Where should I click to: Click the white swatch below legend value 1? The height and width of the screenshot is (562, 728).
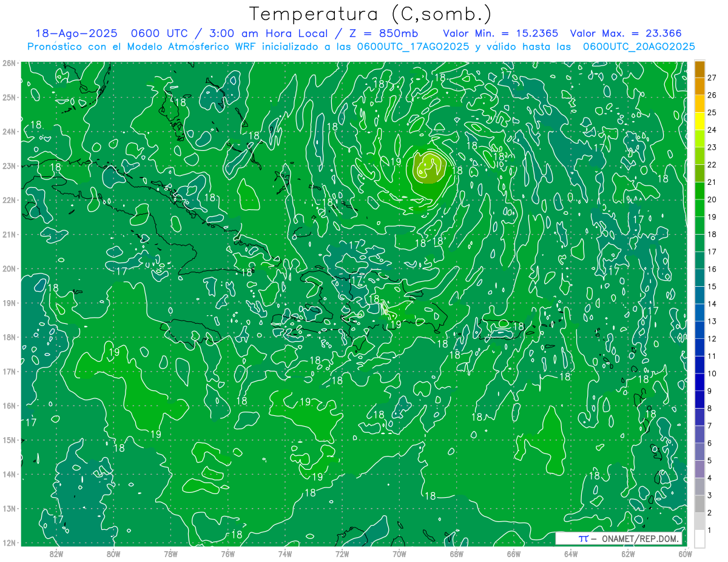(x=699, y=538)
